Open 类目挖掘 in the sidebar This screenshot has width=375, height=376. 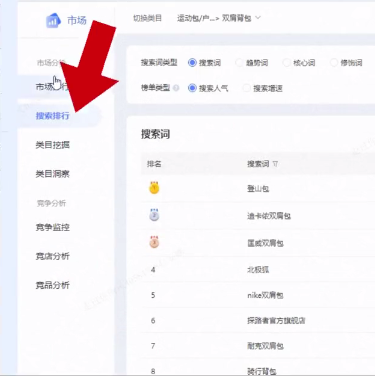click(53, 145)
